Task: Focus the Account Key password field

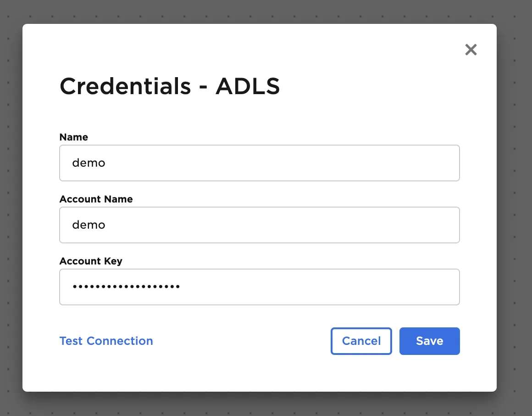Action: 259,287
